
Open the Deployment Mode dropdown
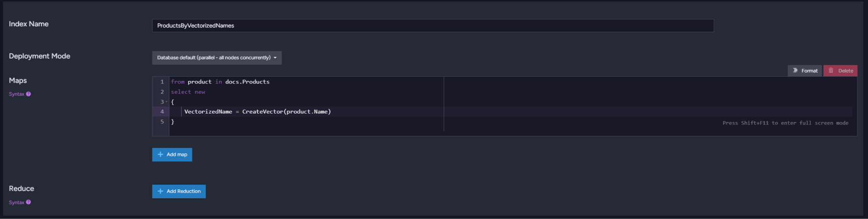point(217,58)
